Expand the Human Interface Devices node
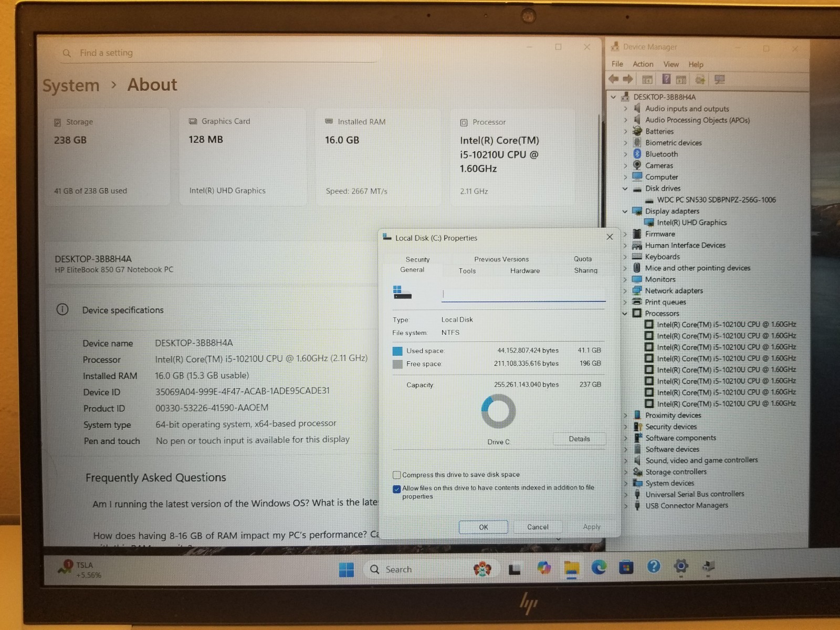This screenshot has width=840, height=630. click(625, 245)
